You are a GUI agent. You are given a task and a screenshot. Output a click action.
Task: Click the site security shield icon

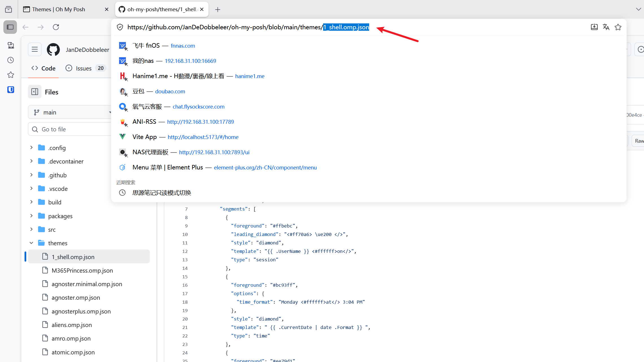click(x=120, y=27)
